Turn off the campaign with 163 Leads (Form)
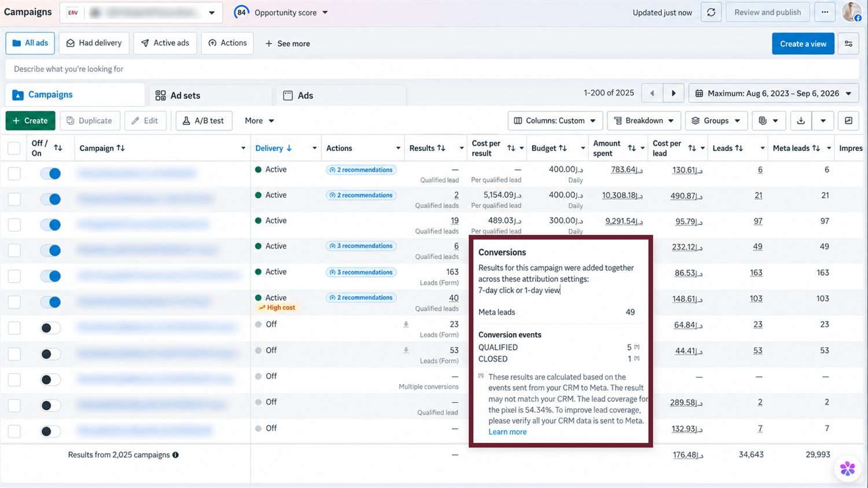Viewport: 868px width, 488px height. [50, 276]
